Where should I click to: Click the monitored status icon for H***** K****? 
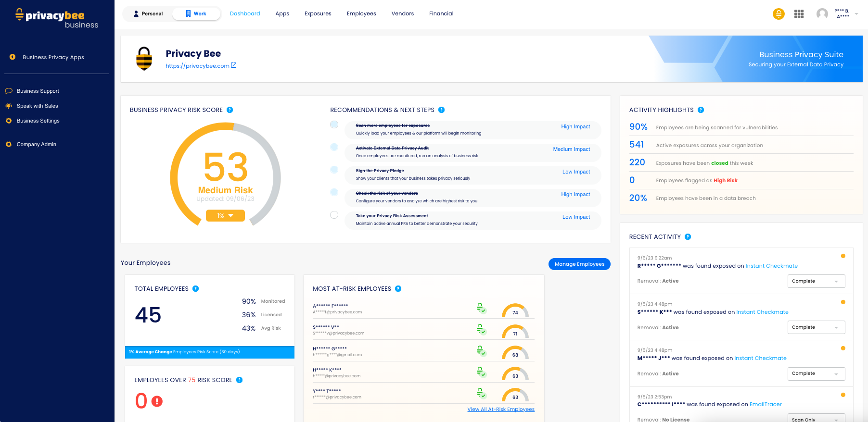[481, 372]
